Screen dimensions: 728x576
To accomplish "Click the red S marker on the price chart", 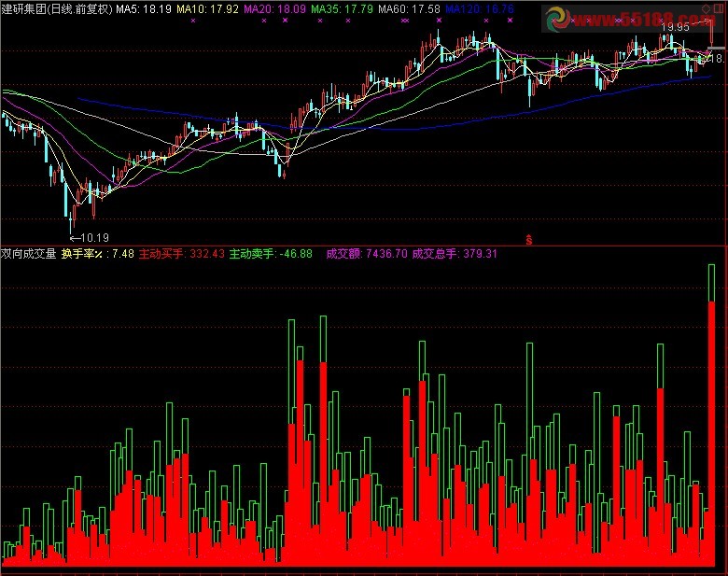I will click(x=529, y=239).
